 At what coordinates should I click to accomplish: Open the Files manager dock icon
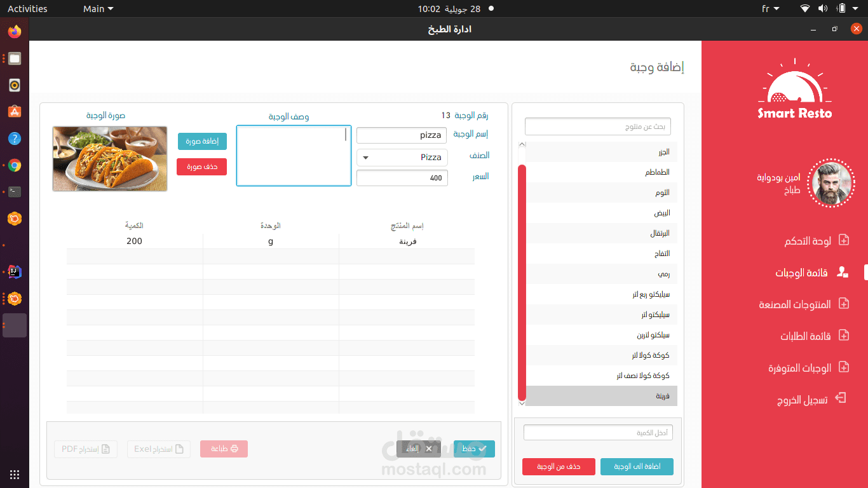pyautogui.click(x=15, y=58)
